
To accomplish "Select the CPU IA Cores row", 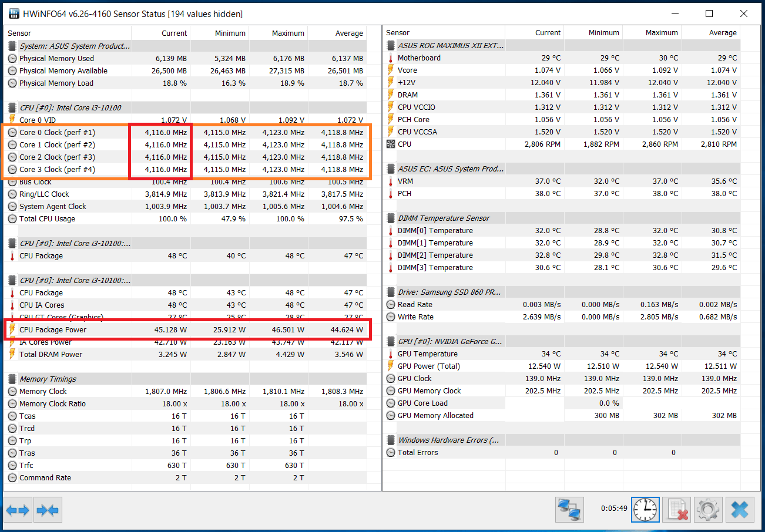I will [186, 305].
